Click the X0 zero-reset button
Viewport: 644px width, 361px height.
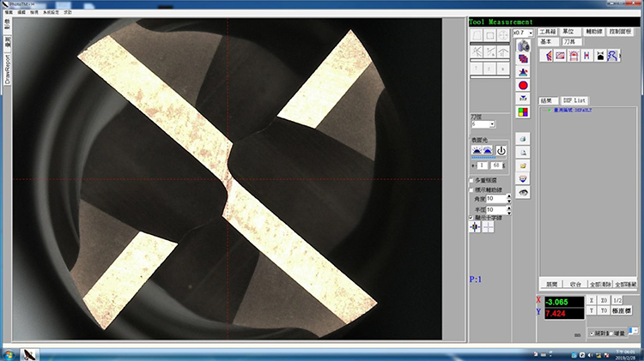(x=606, y=299)
